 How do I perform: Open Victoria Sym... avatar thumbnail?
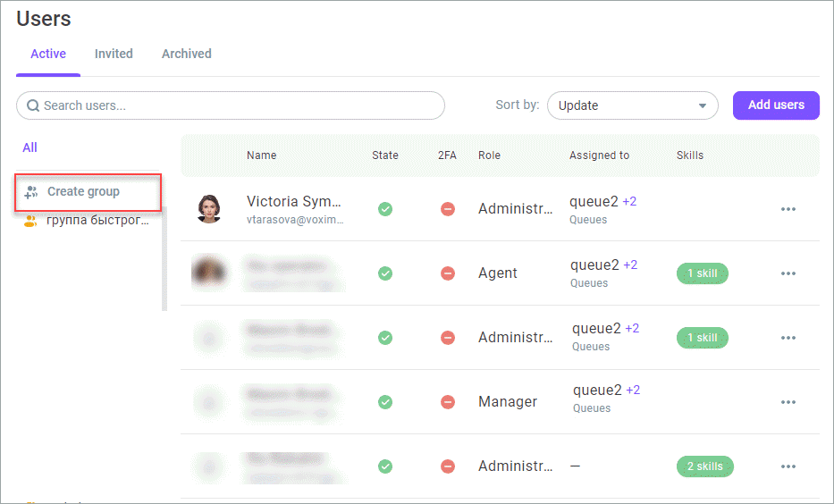[209, 209]
